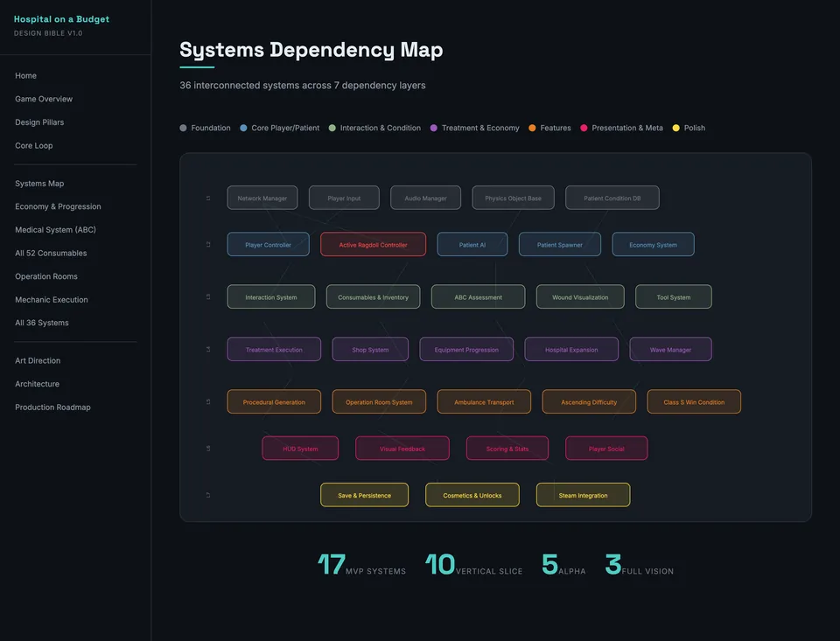Select the Consumables & Inventory node
840x641 pixels.
click(x=374, y=297)
